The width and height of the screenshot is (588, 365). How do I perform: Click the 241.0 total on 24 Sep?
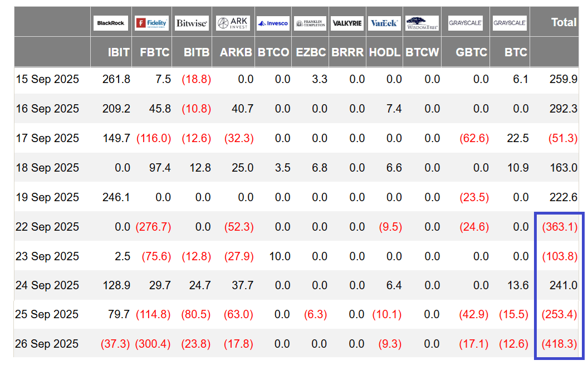563,285
